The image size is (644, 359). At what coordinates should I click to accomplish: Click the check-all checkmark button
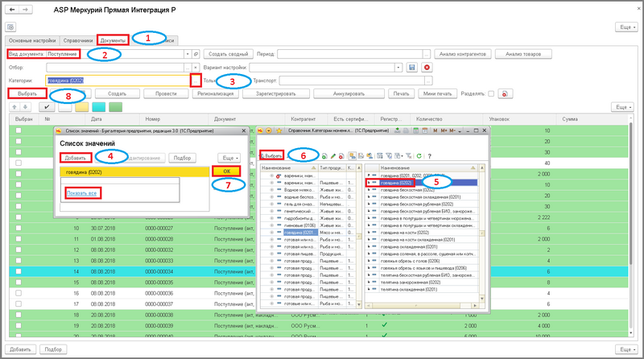47,107
